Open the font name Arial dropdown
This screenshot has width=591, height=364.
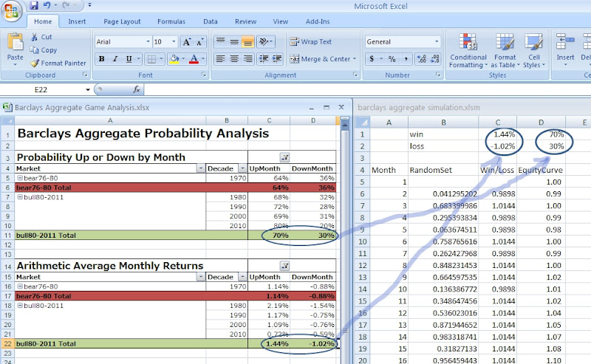pyautogui.click(x=148, y=41)
